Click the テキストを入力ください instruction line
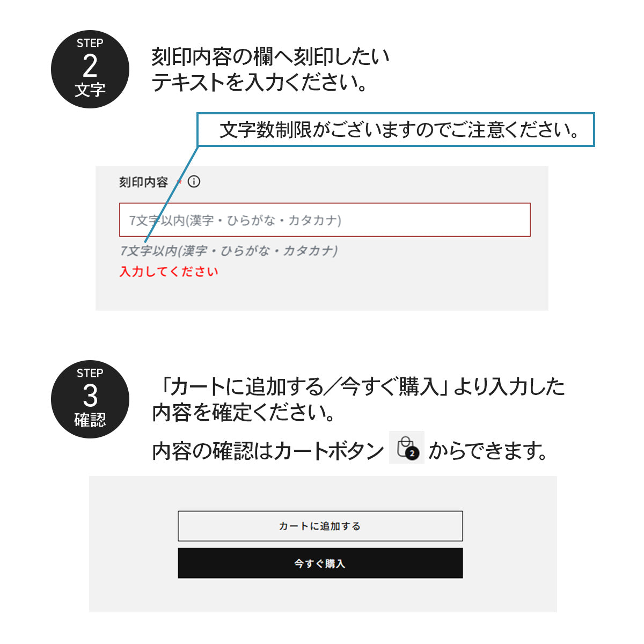The height and width of the screenshot is (644, 644). (x=260, y=82)
